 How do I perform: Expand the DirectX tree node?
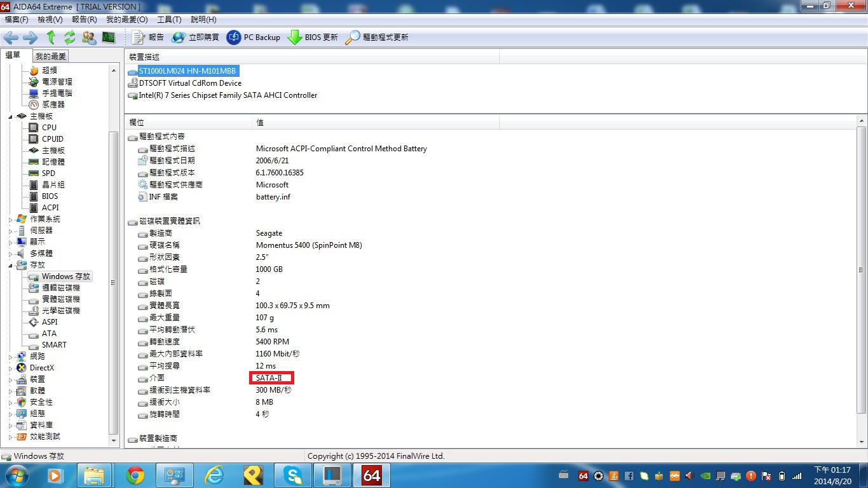tap(10, 368)
